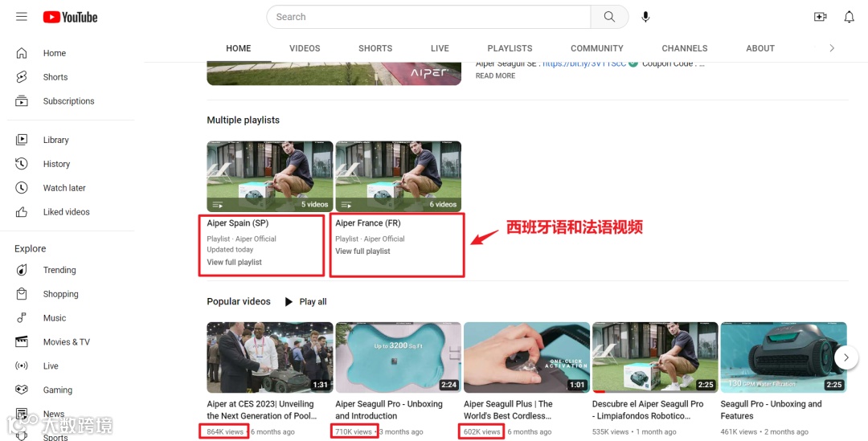Click the Watch later clock icon
The width and height of the screenshot is (868, 441).
22,188
